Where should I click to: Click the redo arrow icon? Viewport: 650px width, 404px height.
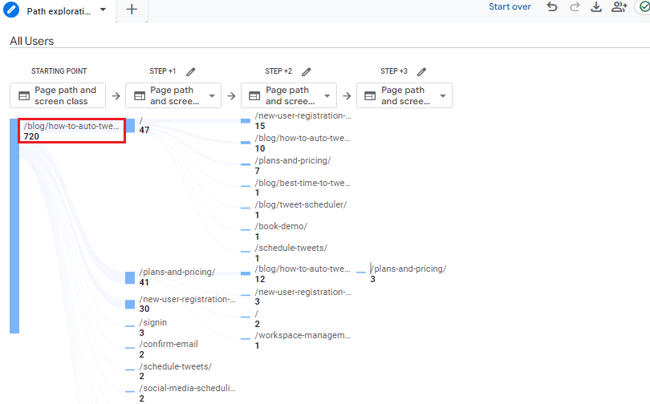[x=575, y=8]
